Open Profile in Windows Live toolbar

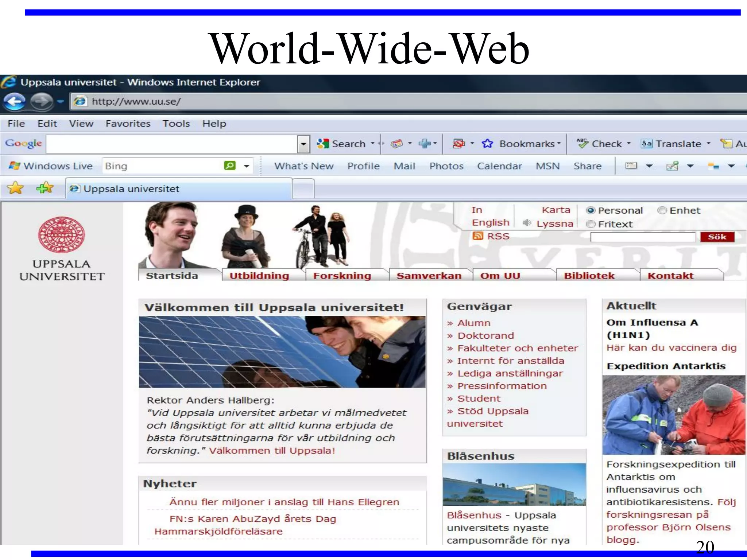(x=363, y=166)
